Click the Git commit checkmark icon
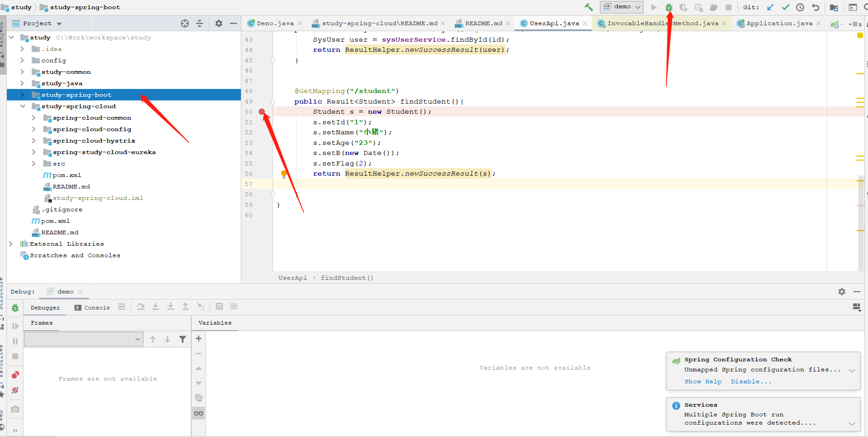Screen dimensions: 868x437 [x=785, y=7]
